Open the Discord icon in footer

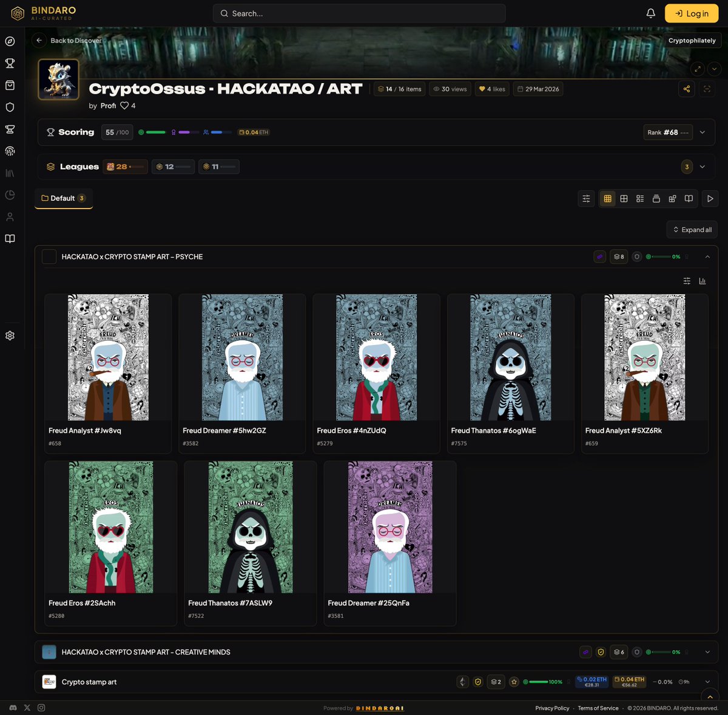13,708
